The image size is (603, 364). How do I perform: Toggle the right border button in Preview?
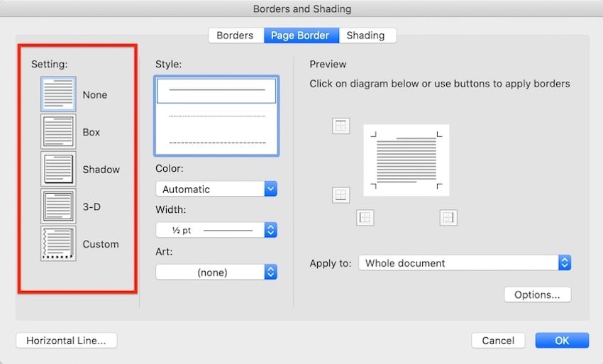coord(448,218)
